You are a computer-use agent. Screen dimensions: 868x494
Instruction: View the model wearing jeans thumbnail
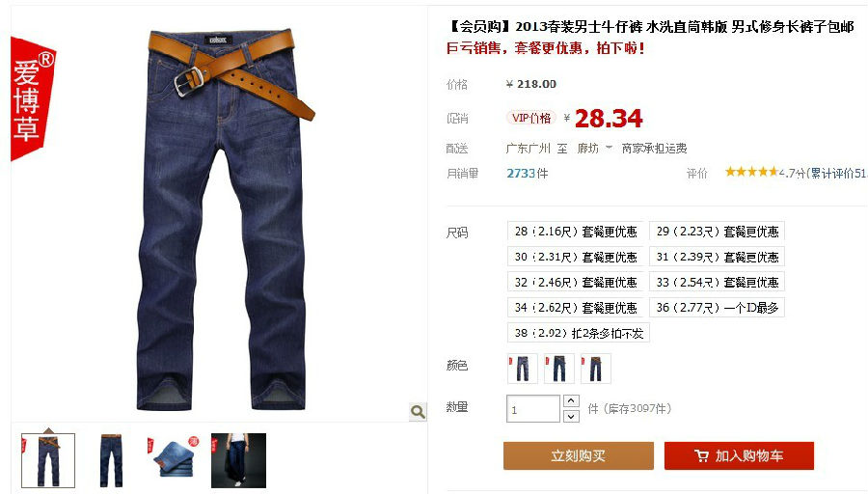[238, 461]
